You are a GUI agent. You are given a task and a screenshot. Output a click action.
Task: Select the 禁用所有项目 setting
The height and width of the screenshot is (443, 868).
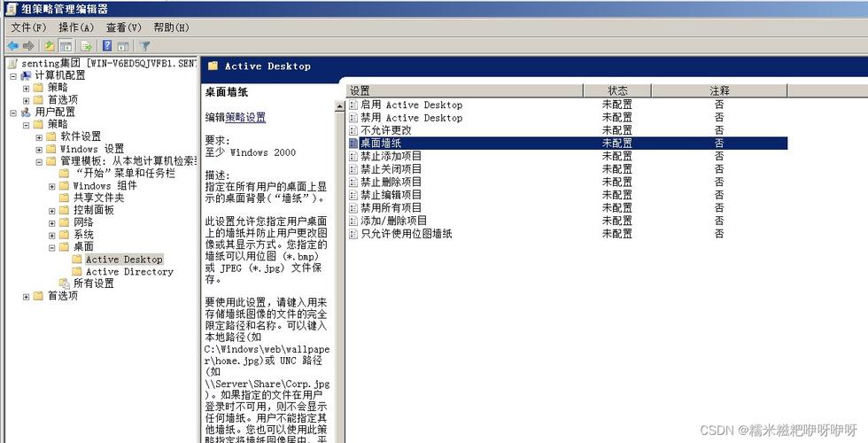pos(391,207)
